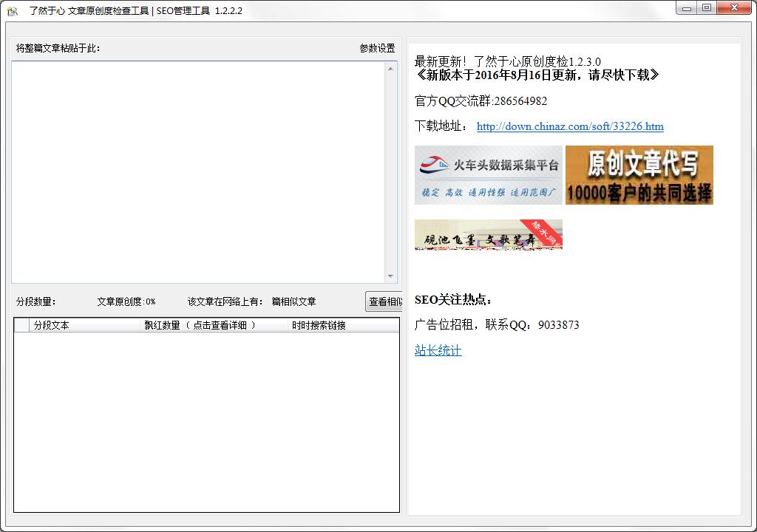Minimize the application window

[687, 8]
